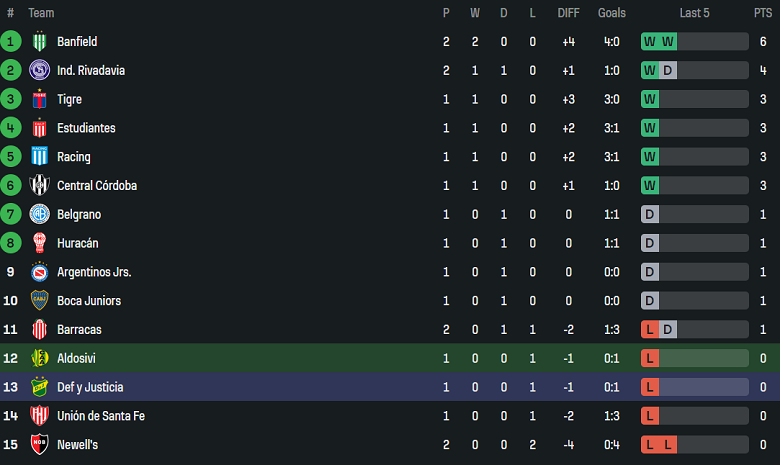Click the Banfield club crest
This screenshot has width=780, height=465.
point(40,42)
